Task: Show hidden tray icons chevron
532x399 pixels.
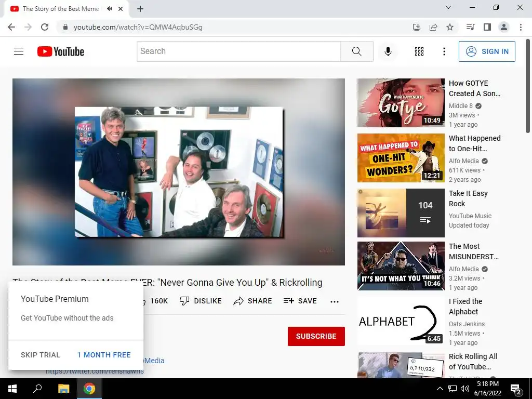Action: click(440, 389)
